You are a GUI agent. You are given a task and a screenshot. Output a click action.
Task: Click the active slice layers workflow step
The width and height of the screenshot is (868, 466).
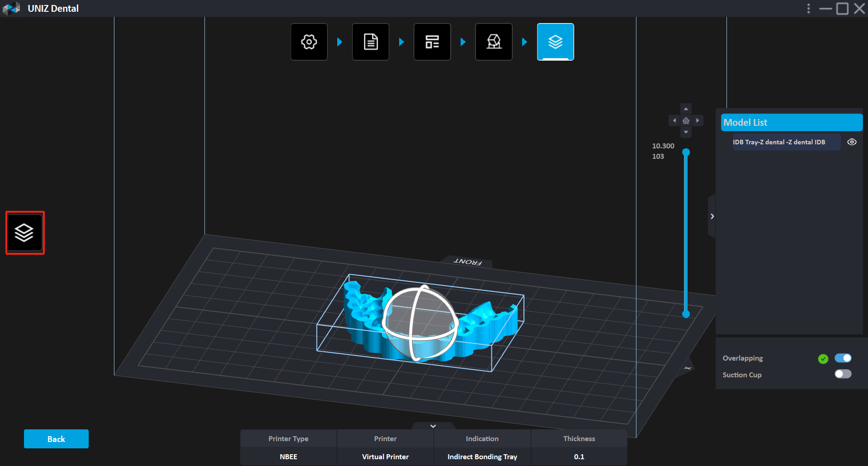pos(555,42)
